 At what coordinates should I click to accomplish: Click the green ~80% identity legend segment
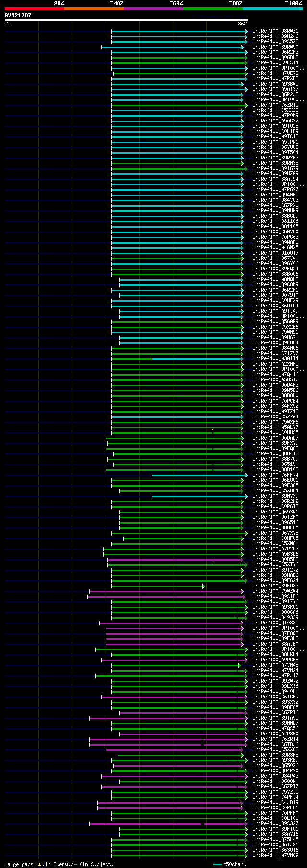(213, 9)
